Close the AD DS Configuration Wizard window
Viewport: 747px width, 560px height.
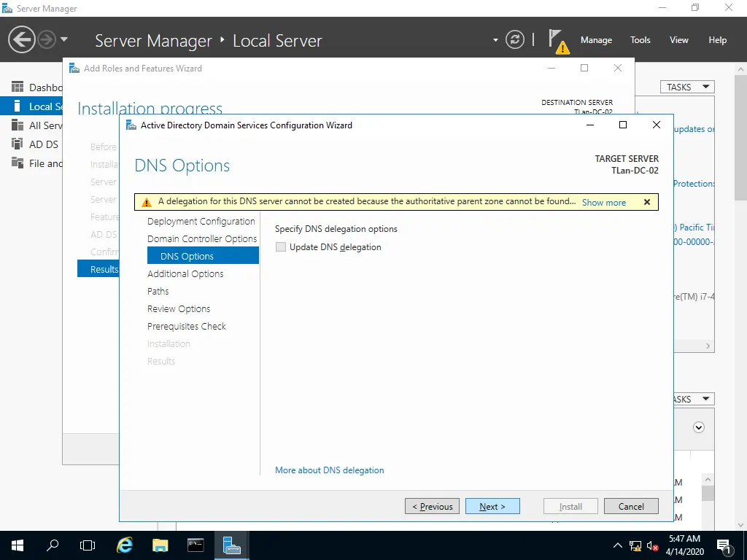(656, 125)
